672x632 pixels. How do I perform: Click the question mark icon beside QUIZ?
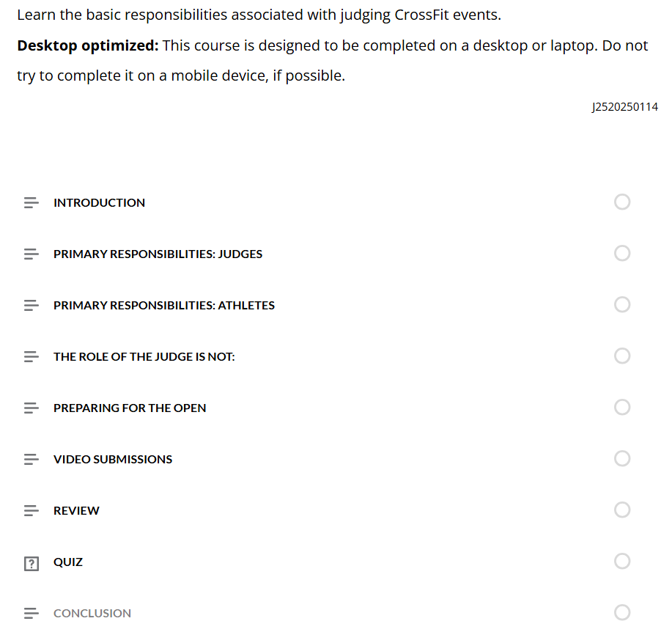tap(32, 564)
